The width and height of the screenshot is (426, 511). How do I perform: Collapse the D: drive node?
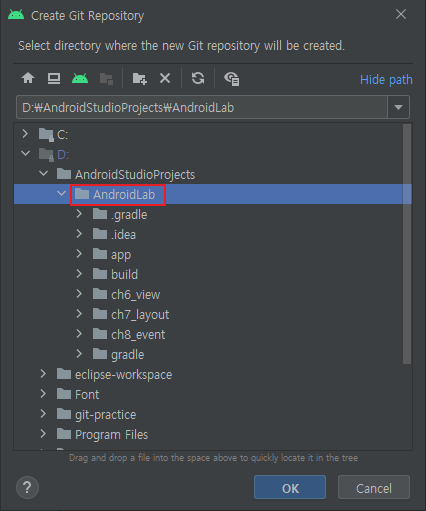pyautogui.click(x=25, y=154)
